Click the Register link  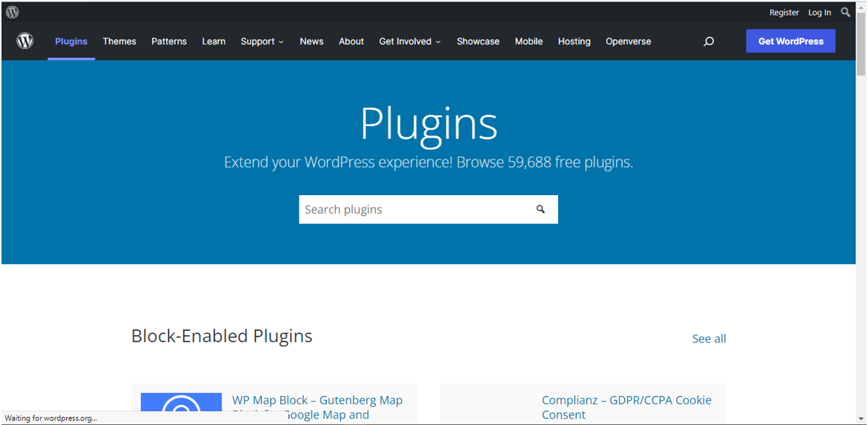click(784, 12)
